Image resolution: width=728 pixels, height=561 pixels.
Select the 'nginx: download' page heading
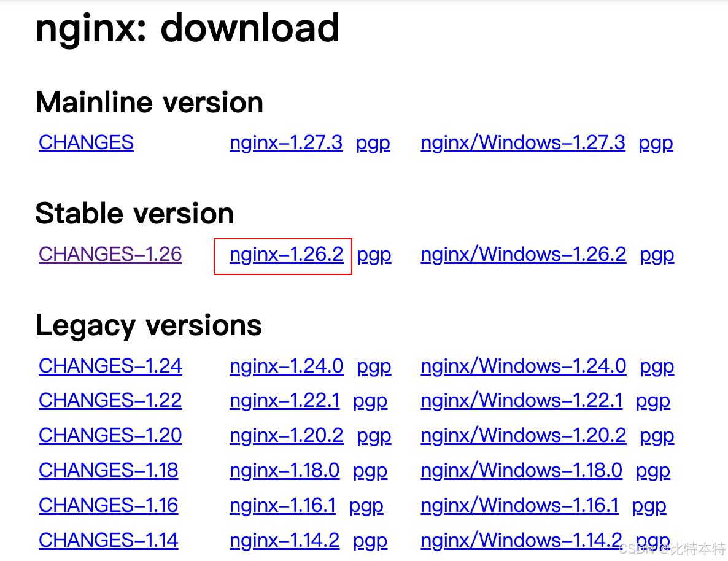tap(188, 29)
